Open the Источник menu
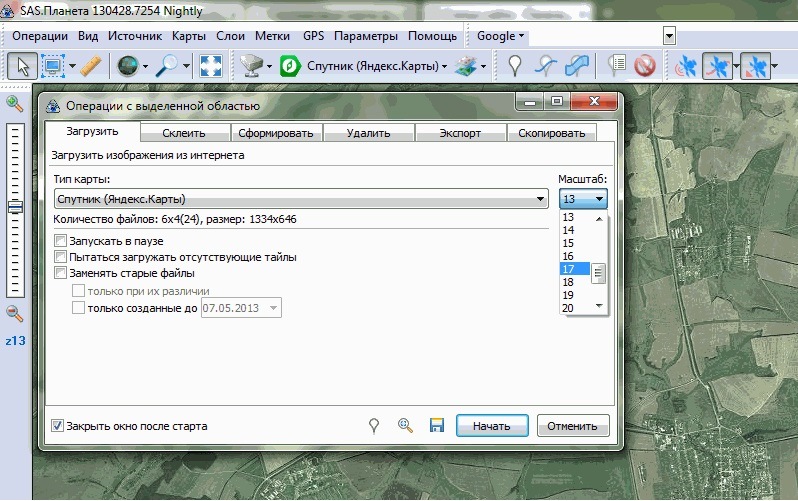The image size is (798, 501). [x=135, y=36]
